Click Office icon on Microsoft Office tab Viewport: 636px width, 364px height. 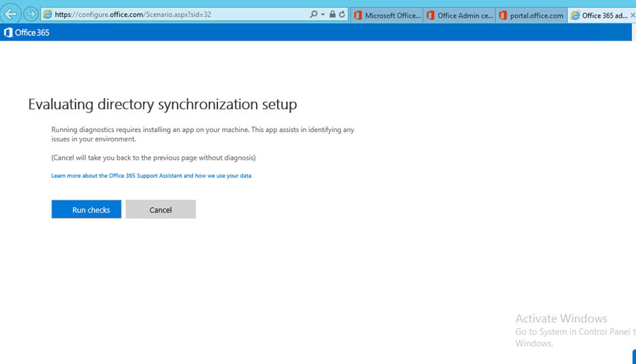[358, 16]
